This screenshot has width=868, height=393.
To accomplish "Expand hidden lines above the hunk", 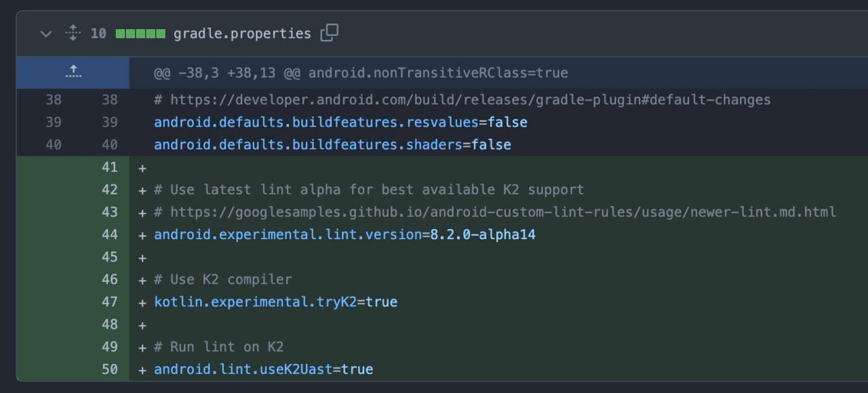I will point(73,72).
